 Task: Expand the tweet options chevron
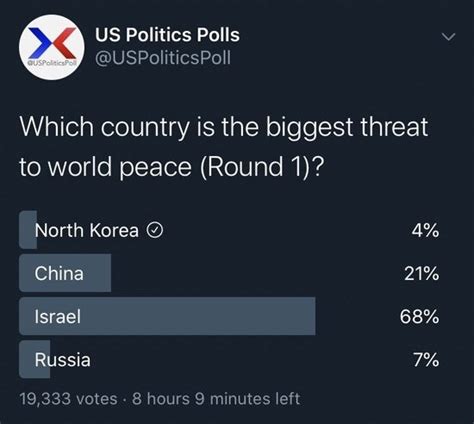click(448, 36)
